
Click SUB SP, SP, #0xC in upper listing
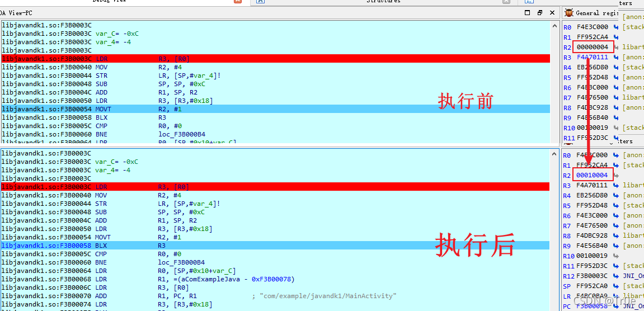[x=275, y=84]
